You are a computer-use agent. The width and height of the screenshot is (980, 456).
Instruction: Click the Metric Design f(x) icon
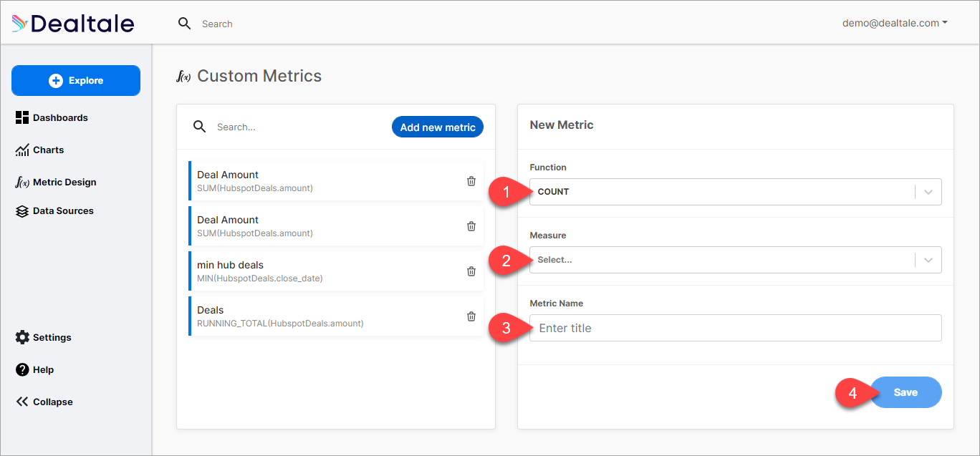pyautogui.click(x=22, y=182)
